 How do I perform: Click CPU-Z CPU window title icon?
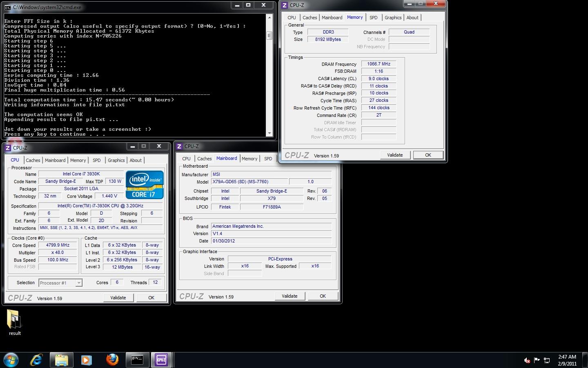[8, 148]
